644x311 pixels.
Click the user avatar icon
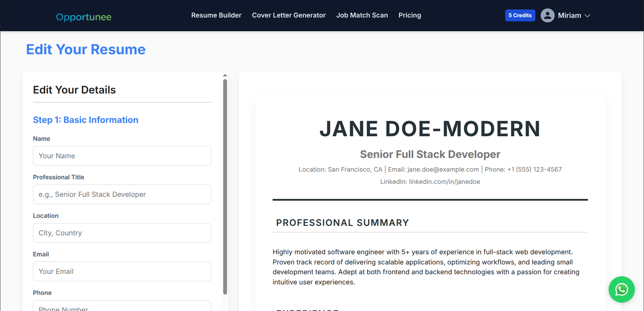coord(547,15)
